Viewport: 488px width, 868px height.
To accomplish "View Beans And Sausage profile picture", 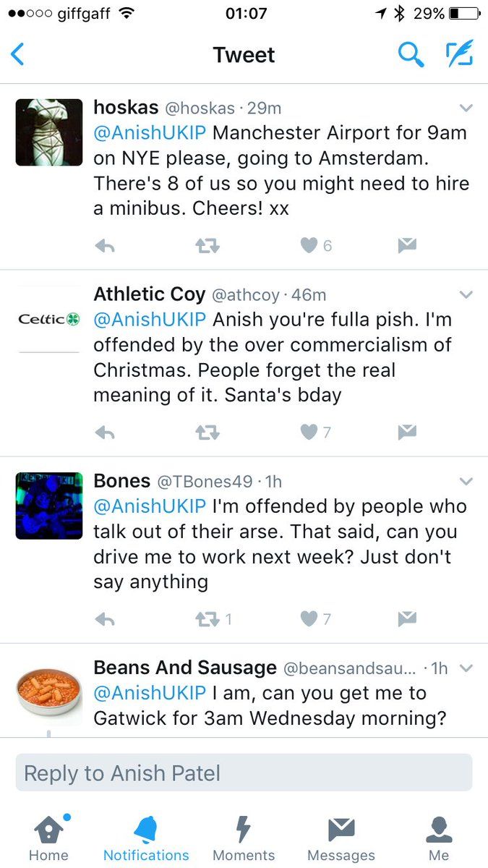I will pyautogui.click(x=48, y=692).
